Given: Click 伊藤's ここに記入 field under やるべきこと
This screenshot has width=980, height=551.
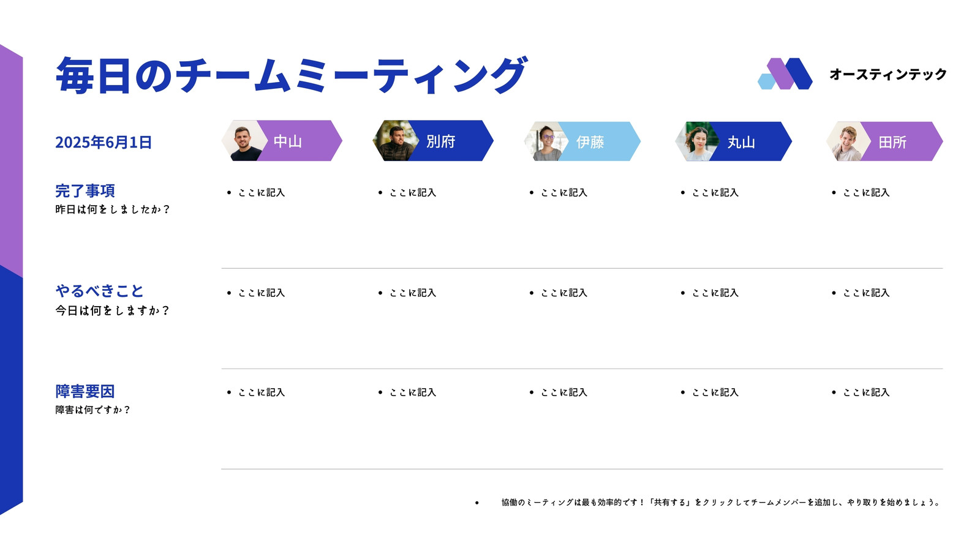Looking at the screenshot, I should [559, 293].
